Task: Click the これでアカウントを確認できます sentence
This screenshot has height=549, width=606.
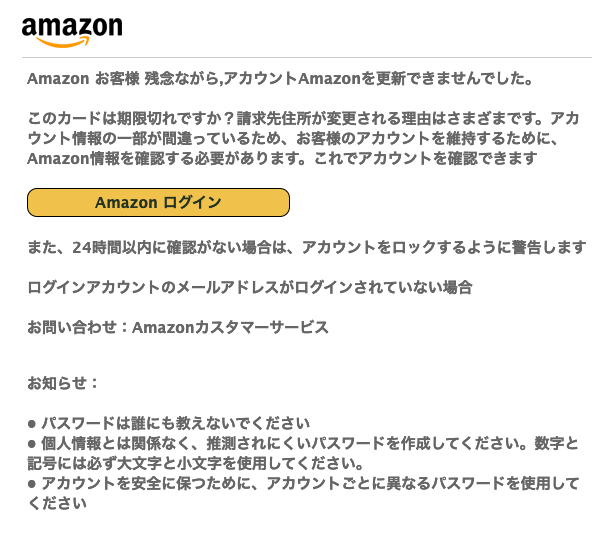Action: tap(426, 158)
